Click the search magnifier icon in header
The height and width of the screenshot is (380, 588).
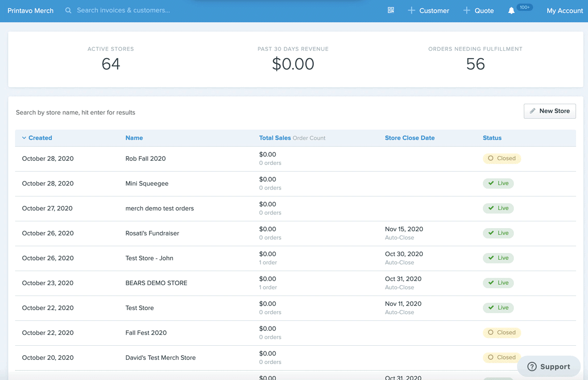68,10
